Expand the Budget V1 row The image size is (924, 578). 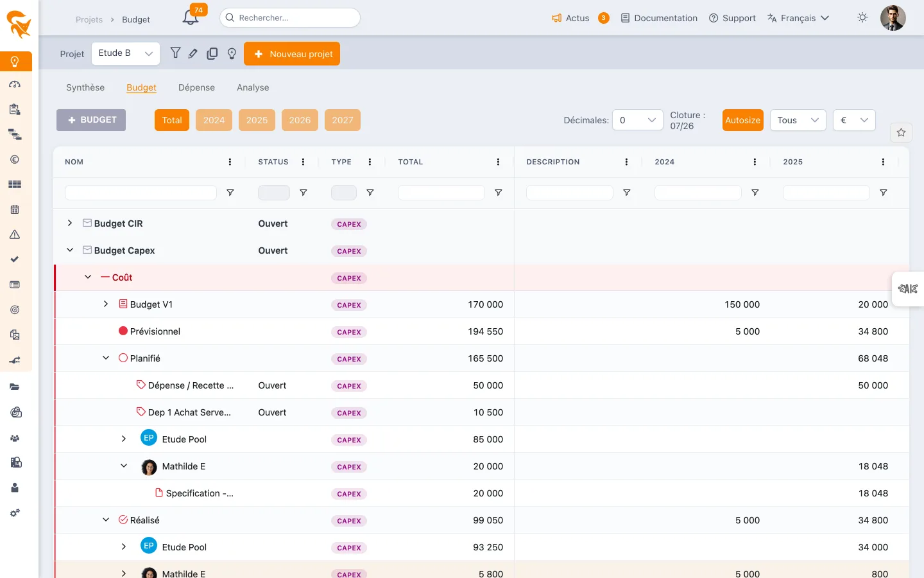click(x=106, y=304)
